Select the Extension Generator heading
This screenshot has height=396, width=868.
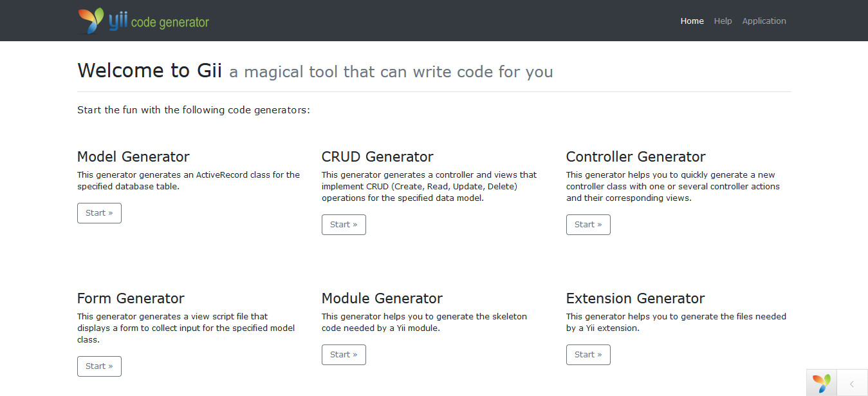[635, 298]
